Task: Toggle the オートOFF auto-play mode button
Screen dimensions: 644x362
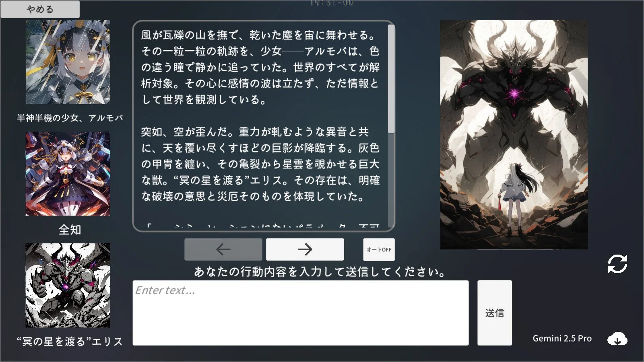Action: (379, 249)
